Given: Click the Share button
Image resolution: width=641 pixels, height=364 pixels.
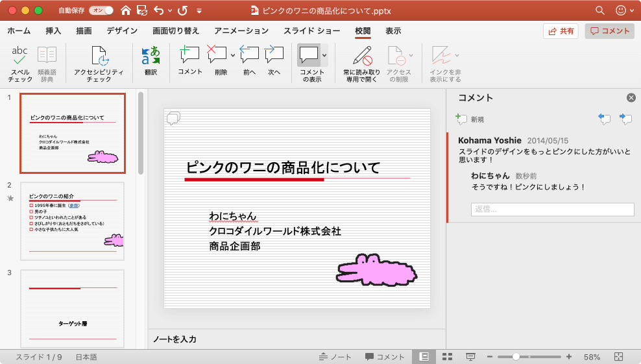Looking at the screenshot, I should (561, 31).
